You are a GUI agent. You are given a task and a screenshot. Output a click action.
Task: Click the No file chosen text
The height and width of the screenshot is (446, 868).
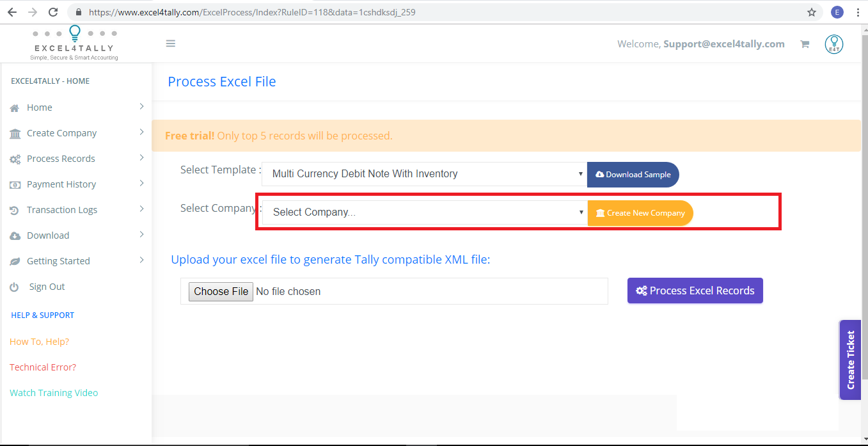click(288, 291)
